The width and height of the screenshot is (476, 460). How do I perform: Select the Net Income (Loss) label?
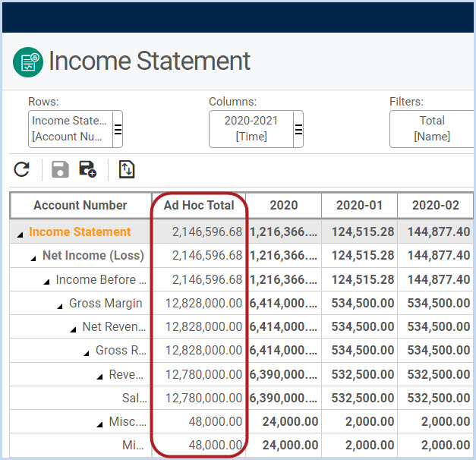click(x=93, y=255)
